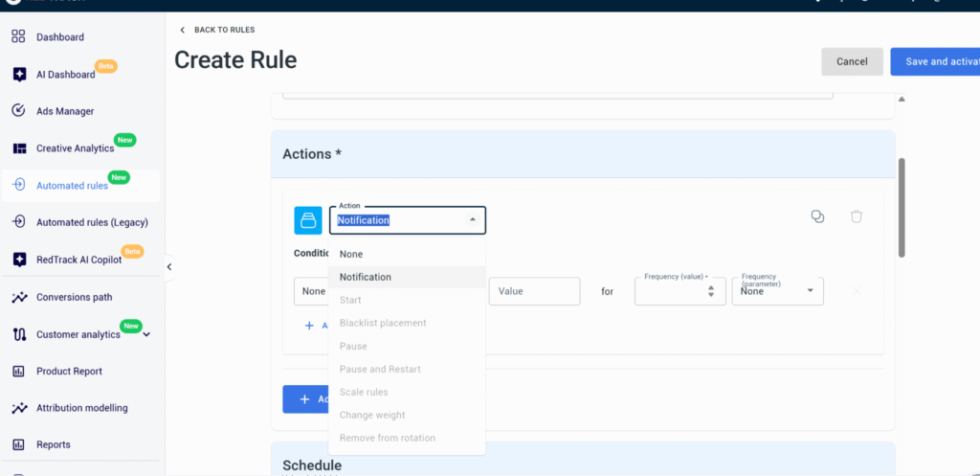Click the Create Rule heading
Viewport: 980px width, 476px height.
click(235, 60)
